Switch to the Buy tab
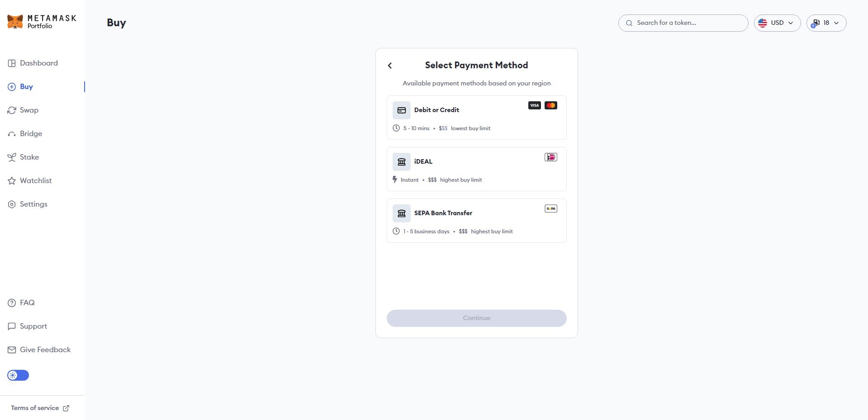The image size is (868, 420). [x=27, y=86]
